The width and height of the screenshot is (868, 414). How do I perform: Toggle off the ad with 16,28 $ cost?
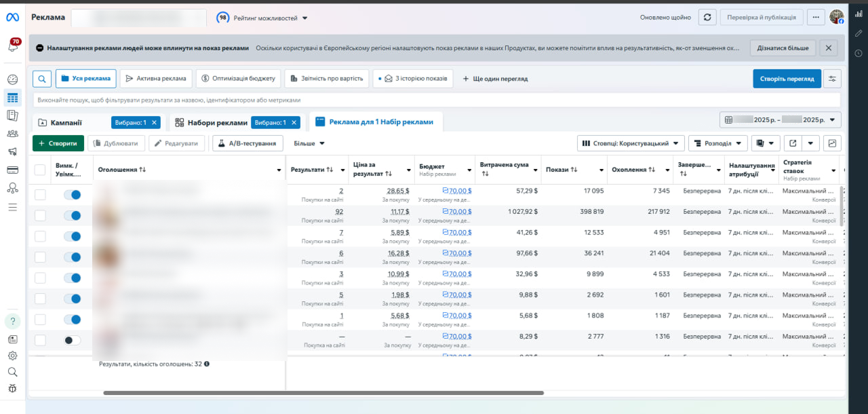pos(73,257)
